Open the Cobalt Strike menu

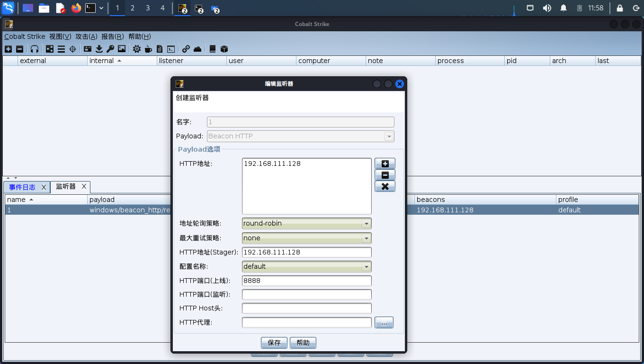[x=25, y=36]
